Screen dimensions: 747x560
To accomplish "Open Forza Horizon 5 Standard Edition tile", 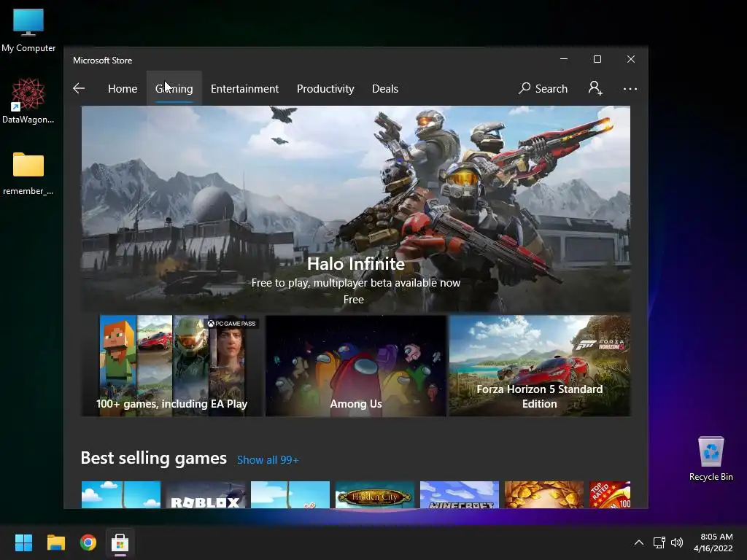I will [x=540, y=366].
